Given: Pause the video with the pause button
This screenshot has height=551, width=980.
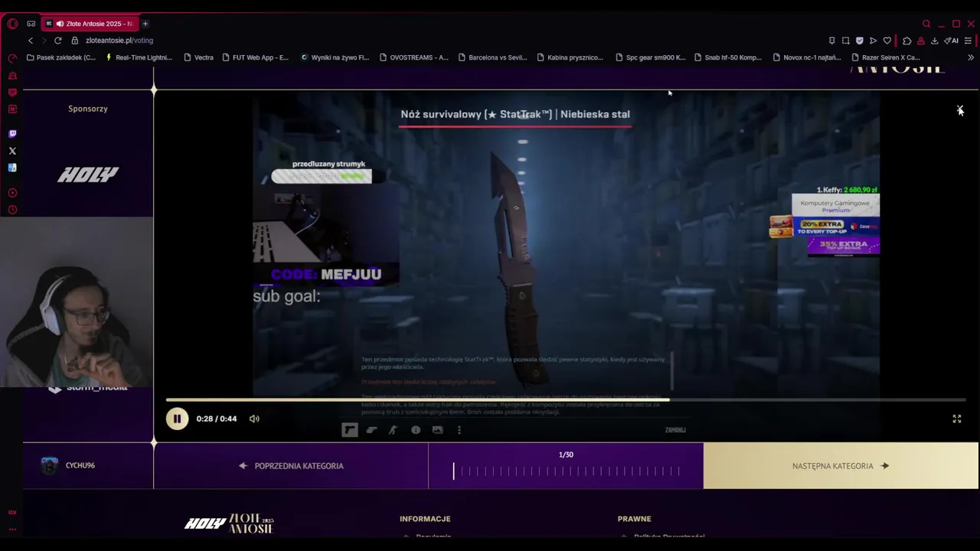Looking at the screenshot, I should tap(177, 419).
